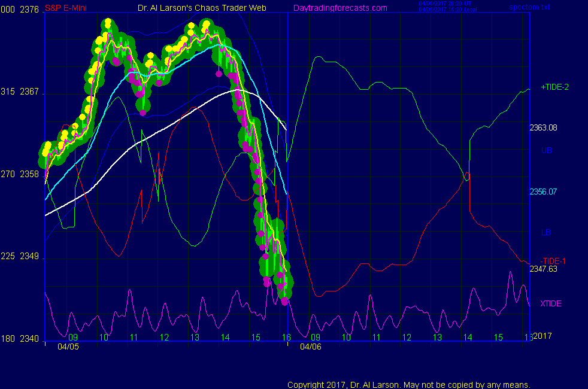
Task: Click the '315 2367' price axis label
Action: click(20, 92)
